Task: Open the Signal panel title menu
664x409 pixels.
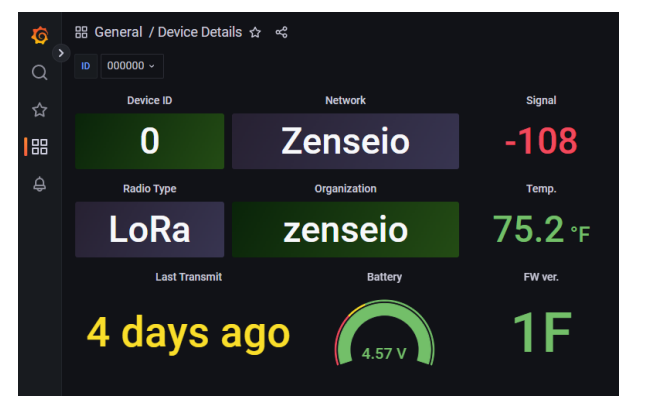Action: pyautogui.click(x=540, y=100)
